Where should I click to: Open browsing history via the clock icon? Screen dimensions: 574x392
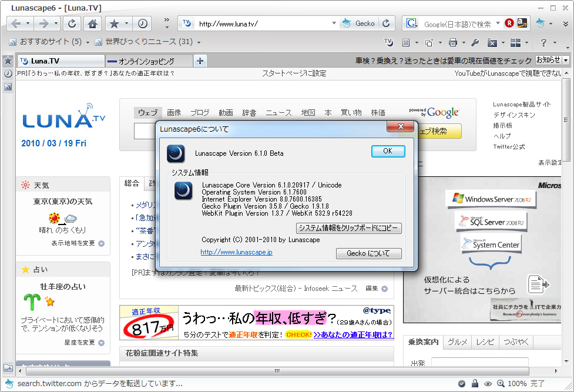tap(142, 24)
